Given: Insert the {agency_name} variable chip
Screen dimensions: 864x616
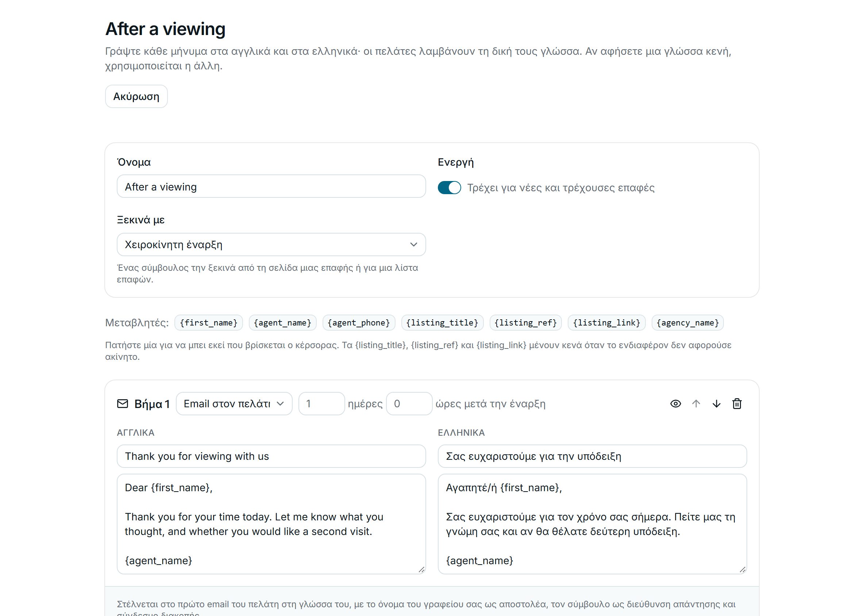Looking at the screenshot, I should point(688,323).
